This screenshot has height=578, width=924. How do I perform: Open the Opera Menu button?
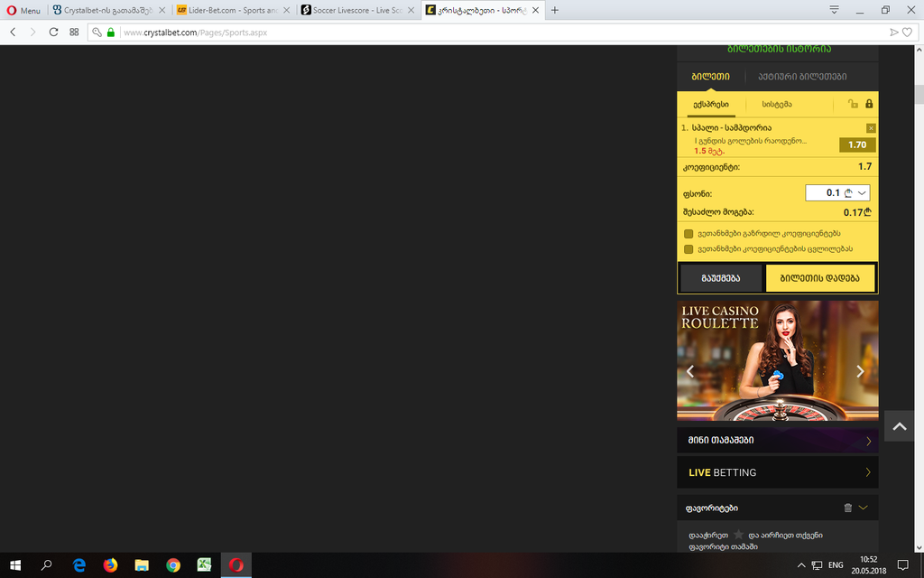coord(23,10)
